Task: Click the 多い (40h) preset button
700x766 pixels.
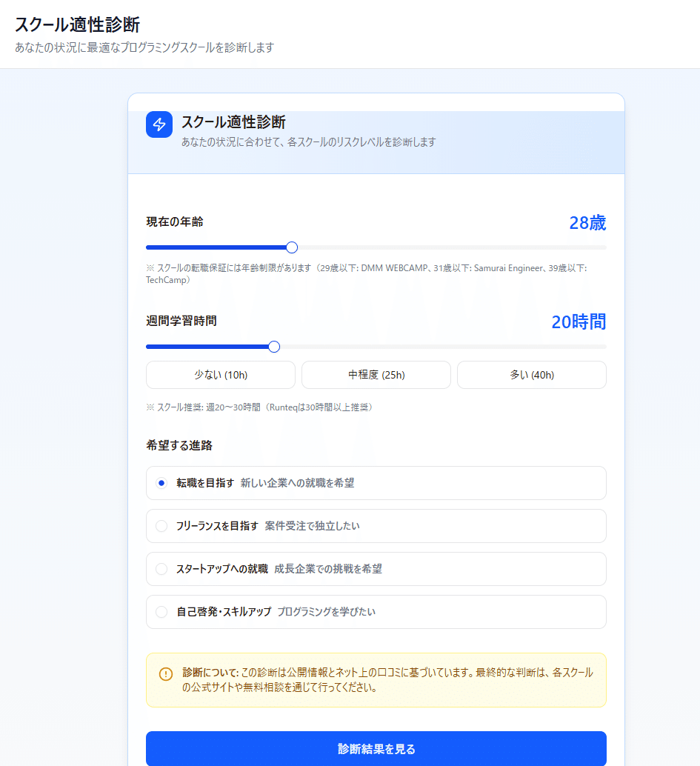Action: tap(531, 375)
